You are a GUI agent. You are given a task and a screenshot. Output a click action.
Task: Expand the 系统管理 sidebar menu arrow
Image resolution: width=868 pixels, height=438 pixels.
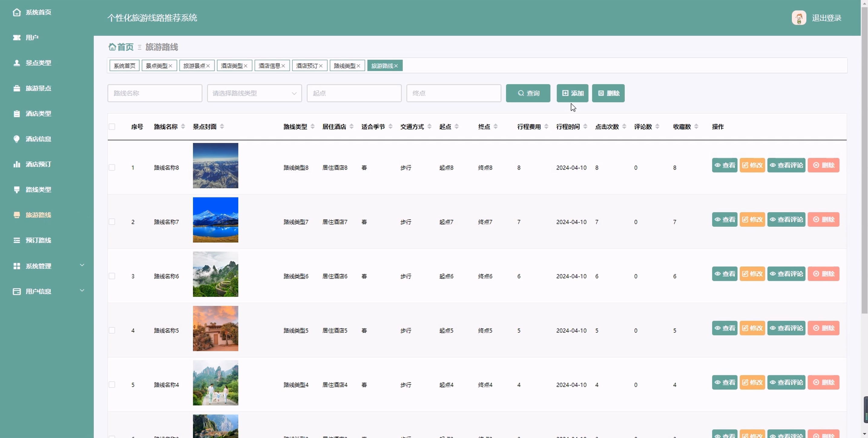click(x=82, y=265)
